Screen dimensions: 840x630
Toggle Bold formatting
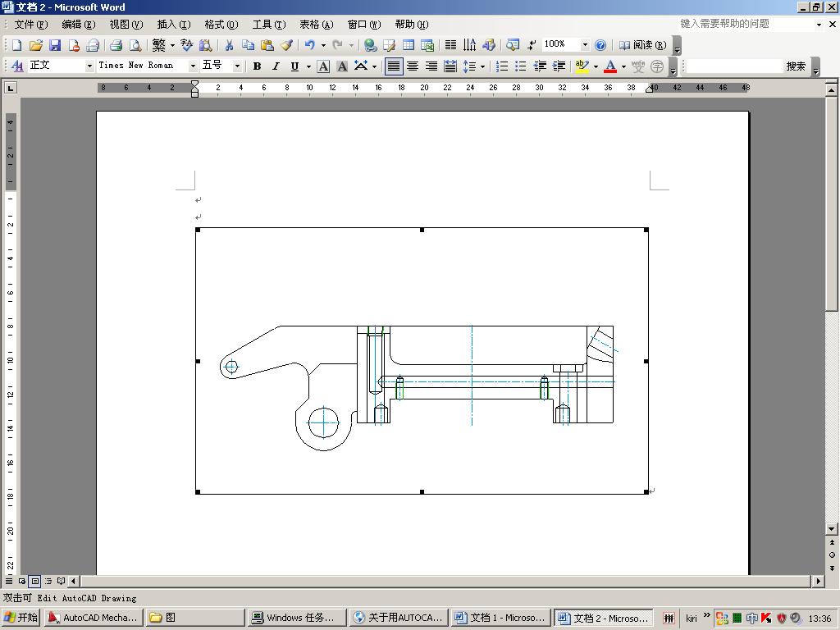(x=257, y=66)
